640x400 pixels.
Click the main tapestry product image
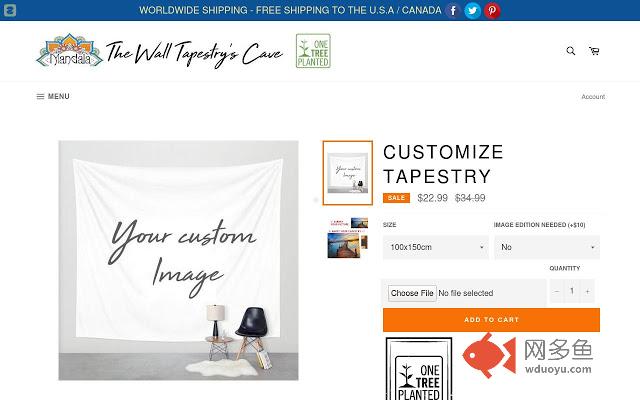178,260
